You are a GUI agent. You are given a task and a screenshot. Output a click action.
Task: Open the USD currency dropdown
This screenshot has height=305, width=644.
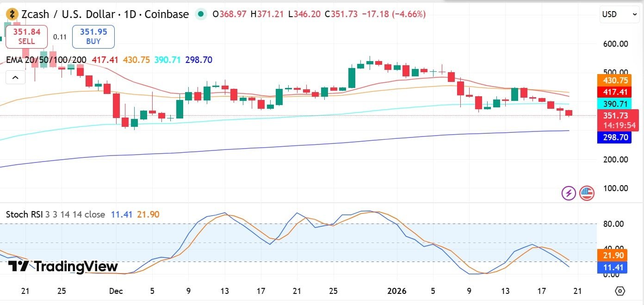tap(619, 14)
